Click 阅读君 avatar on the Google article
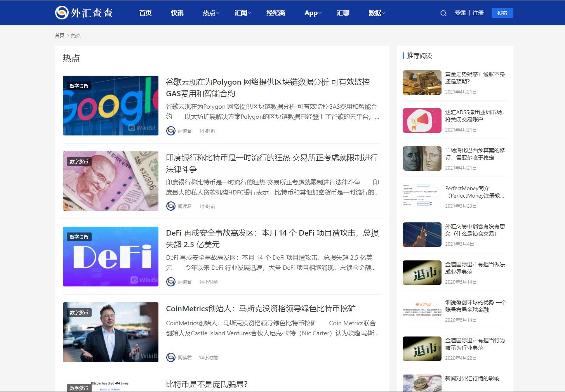This screenshot has height=392, width=565. (171, 131)
